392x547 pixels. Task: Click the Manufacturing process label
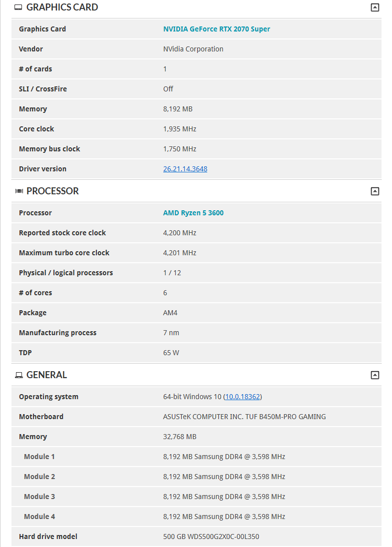[57, 333]
